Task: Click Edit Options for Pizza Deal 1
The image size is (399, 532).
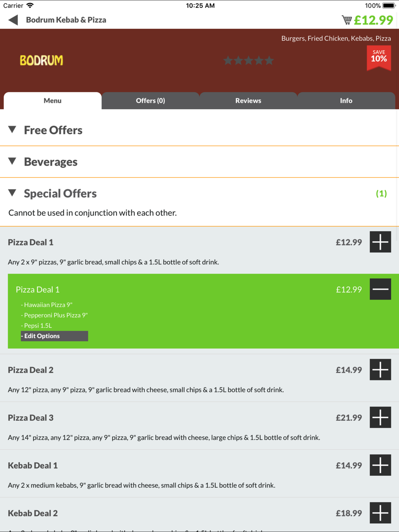Action: click(x=54, y=336)
